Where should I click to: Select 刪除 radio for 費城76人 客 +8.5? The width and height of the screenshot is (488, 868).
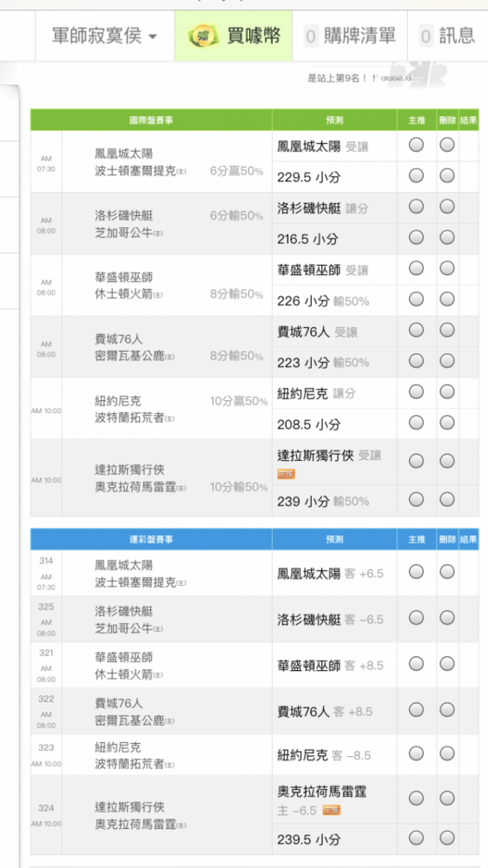(447, 710)
